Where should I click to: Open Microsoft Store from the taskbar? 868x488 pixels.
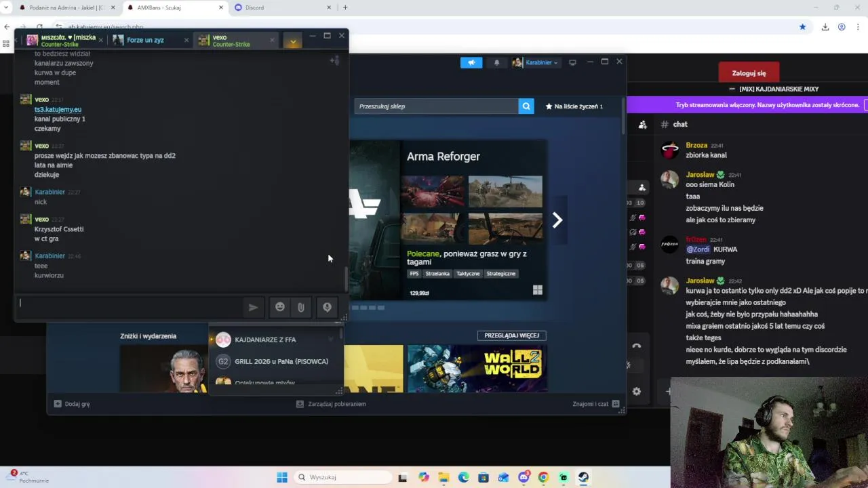coord(484,477)
